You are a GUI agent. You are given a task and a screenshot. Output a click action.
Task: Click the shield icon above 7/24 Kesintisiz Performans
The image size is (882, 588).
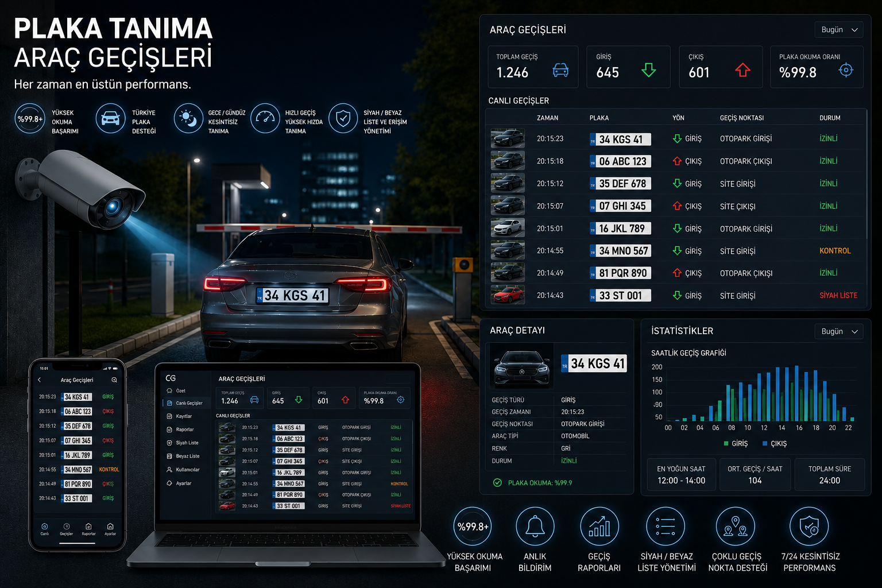(x=809, y=527)
